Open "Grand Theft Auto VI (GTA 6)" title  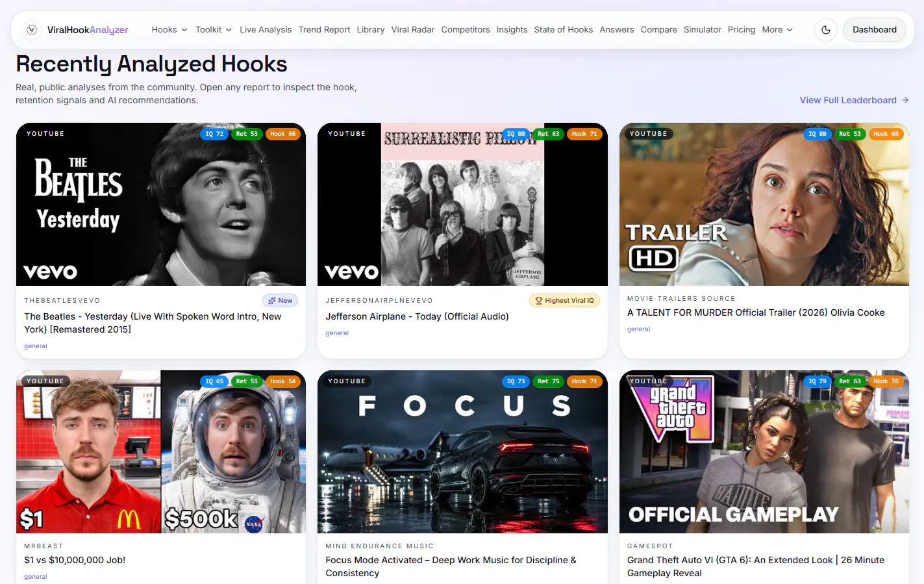[756, 566]
